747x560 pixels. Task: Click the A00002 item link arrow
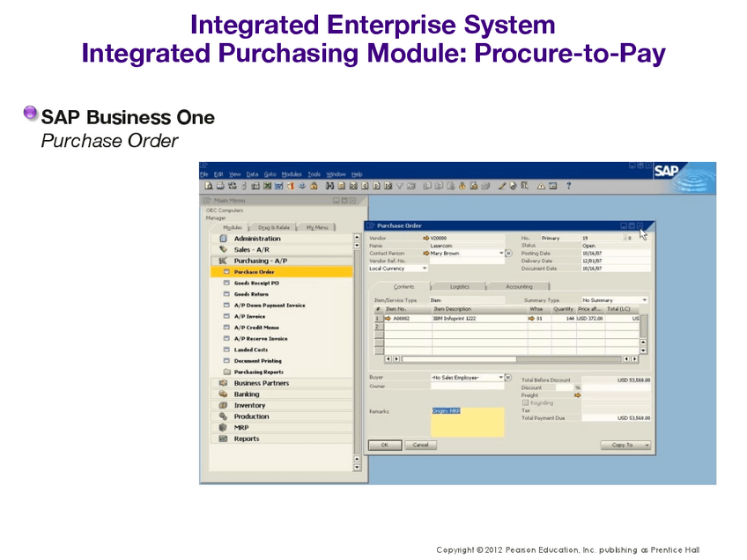point(388,319)
